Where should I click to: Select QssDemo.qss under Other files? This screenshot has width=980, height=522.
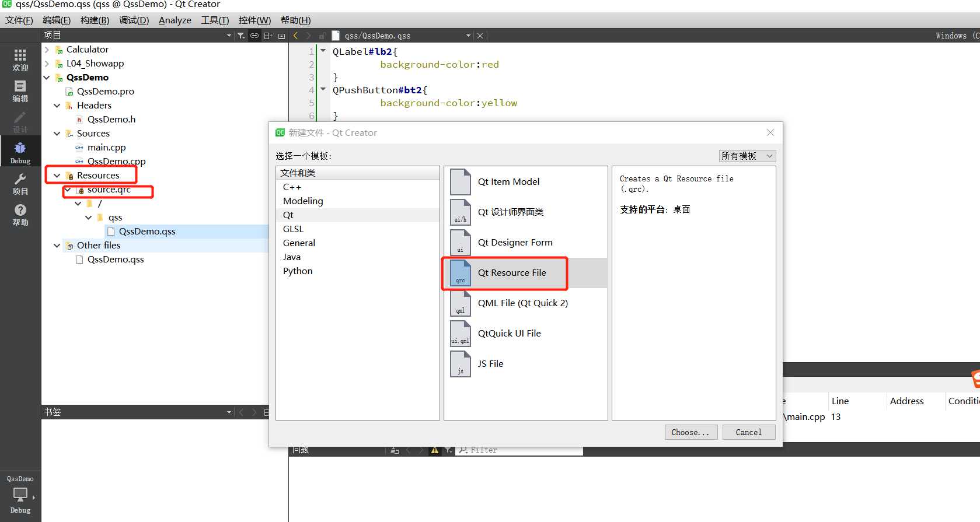115,260
